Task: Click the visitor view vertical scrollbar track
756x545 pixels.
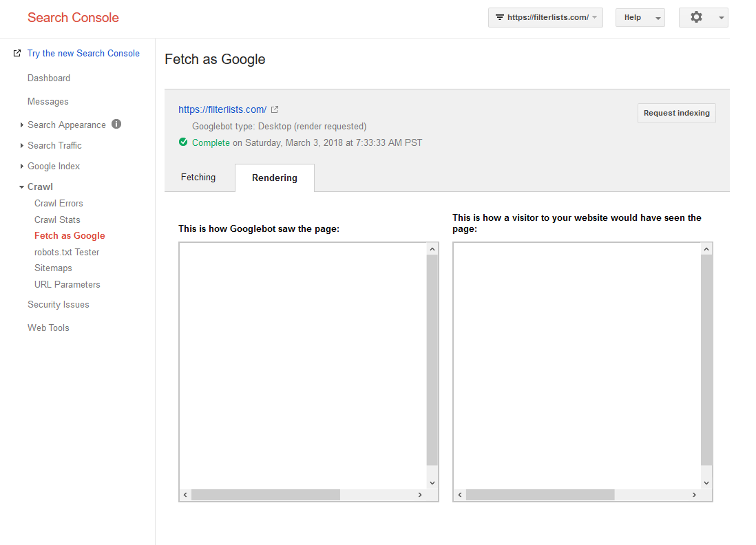Action: (x=706, y=360)
